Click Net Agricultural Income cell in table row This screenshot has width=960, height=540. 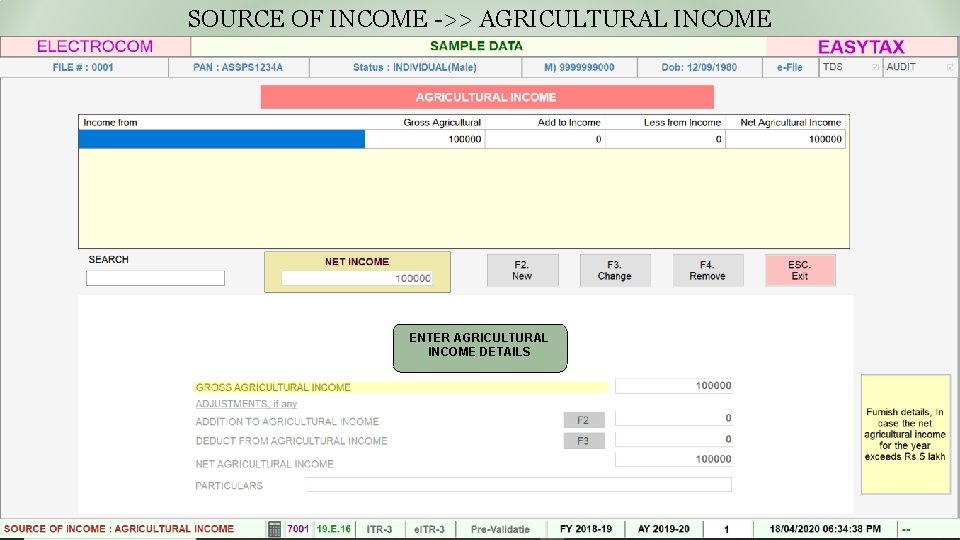click(786, 139)
